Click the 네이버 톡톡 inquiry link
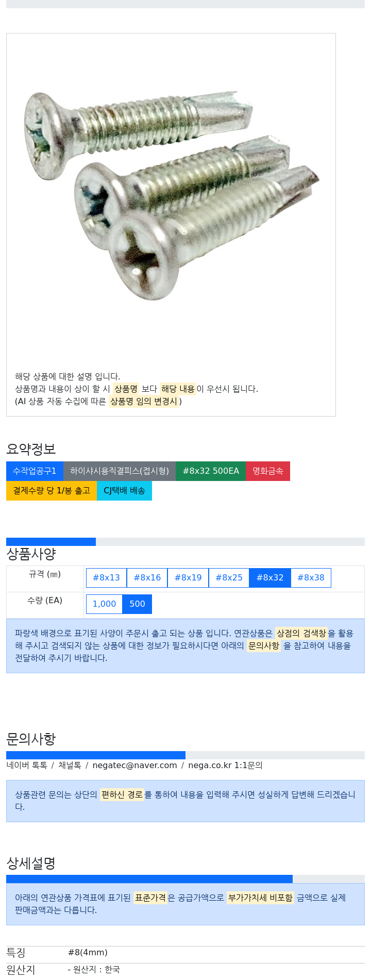The height and width of the screenshot is (980, 371). [27, 766]
